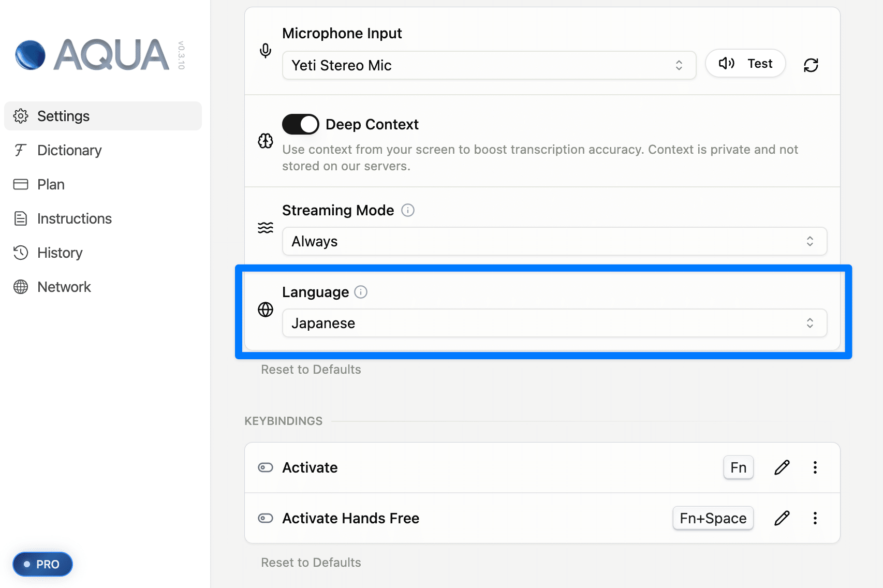Open three-dot menu for Activate keybinding

click(815, 467)
